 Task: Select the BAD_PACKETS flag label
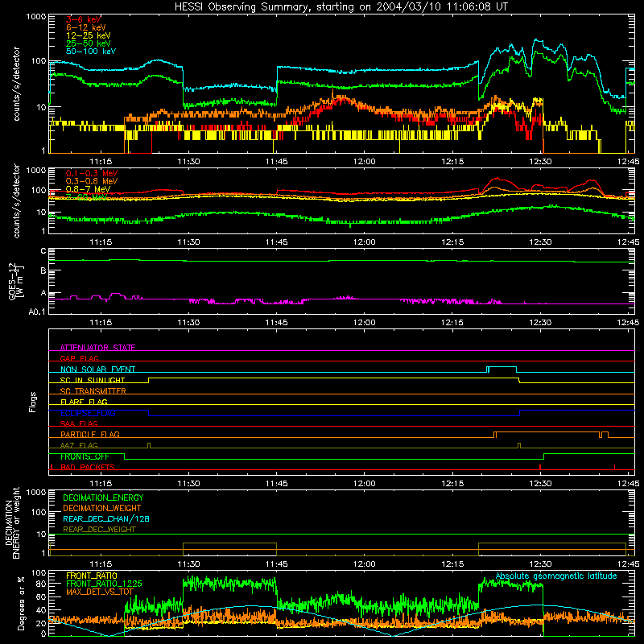click(x=88, y=467)
